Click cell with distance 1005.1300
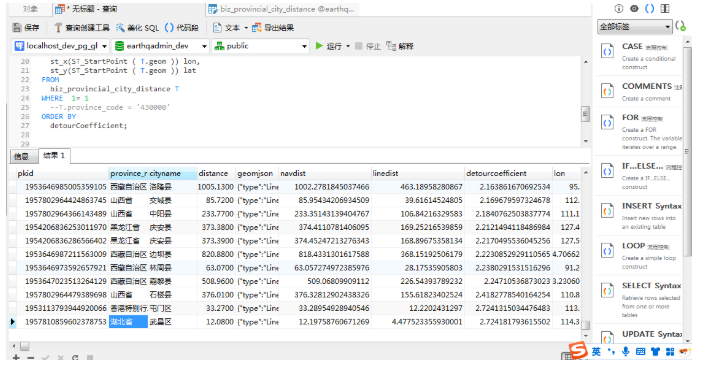This screenshot has height=365, width=703. pyautogui.click(x=216, y=187)
